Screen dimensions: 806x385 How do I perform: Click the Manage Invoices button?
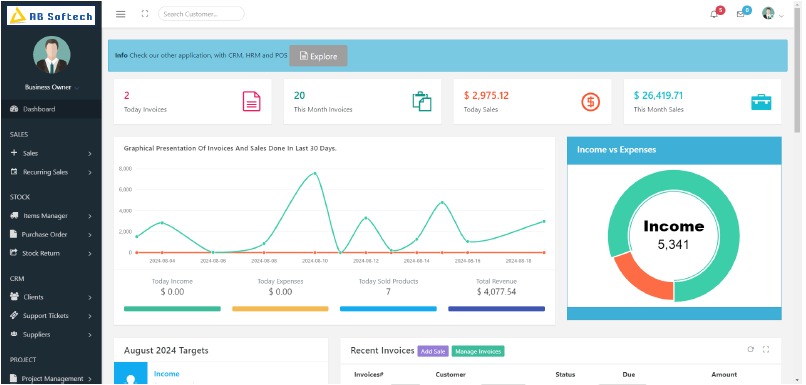[478, 352]
